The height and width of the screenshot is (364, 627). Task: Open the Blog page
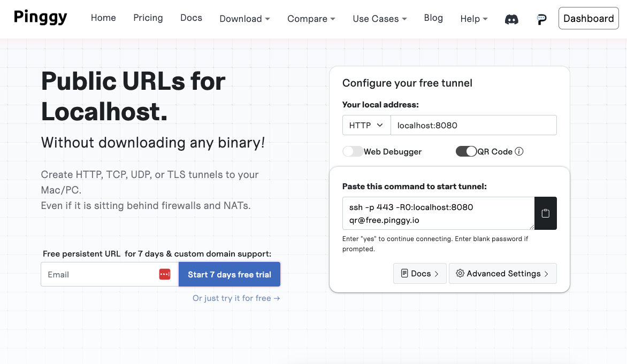click(433, 18)
